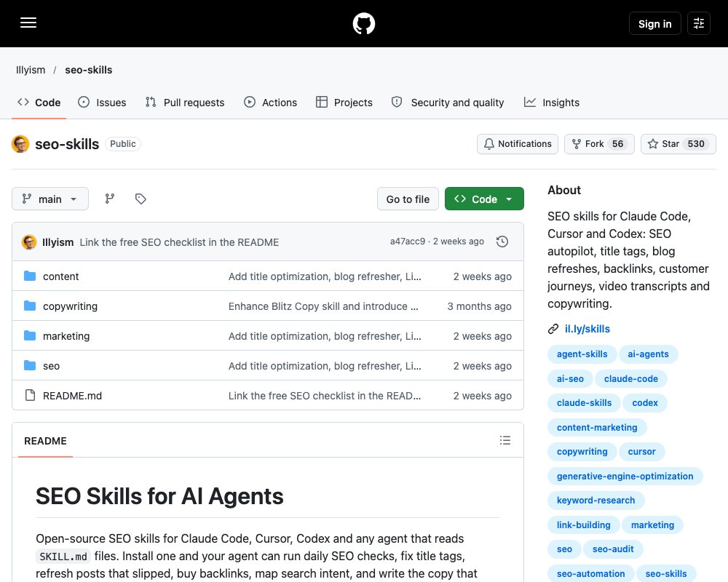The height and width of the screenshot is (582, 728).
Task: Click the seo-skills topic tag
Action: click(x=666, y=574)
